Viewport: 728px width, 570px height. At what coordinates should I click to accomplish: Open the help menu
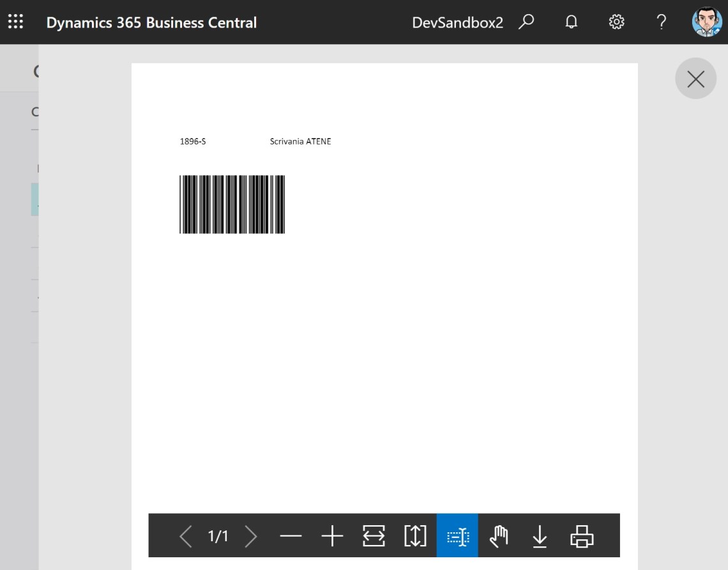point(661,21)
